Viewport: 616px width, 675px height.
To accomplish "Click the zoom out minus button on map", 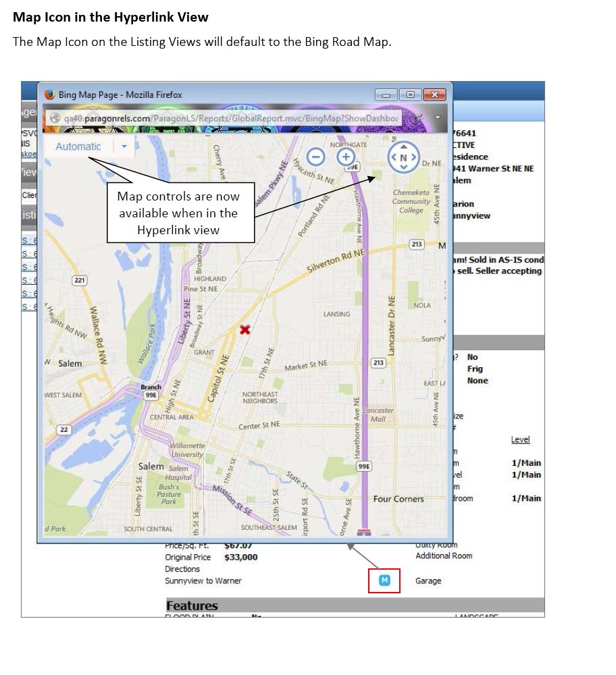I will (x=315, y=157).
